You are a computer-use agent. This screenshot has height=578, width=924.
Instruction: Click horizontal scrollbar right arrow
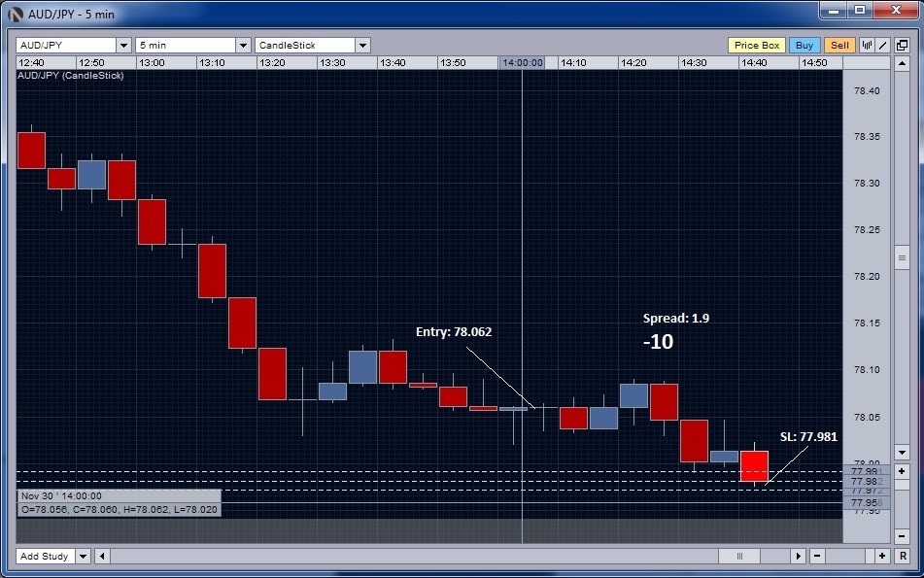[798, 557]
